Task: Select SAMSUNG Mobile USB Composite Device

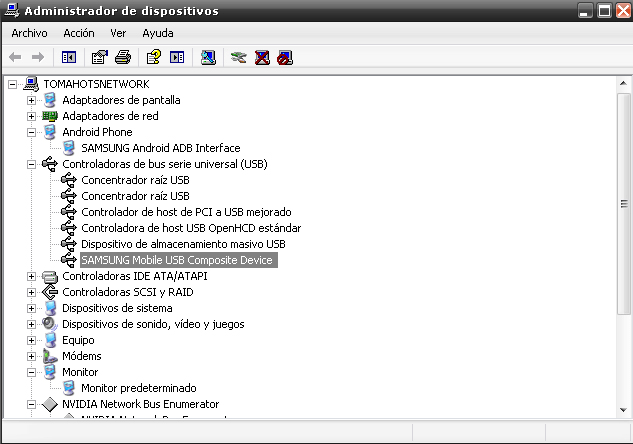Action: pyautogui.click(x=178, y=260)
